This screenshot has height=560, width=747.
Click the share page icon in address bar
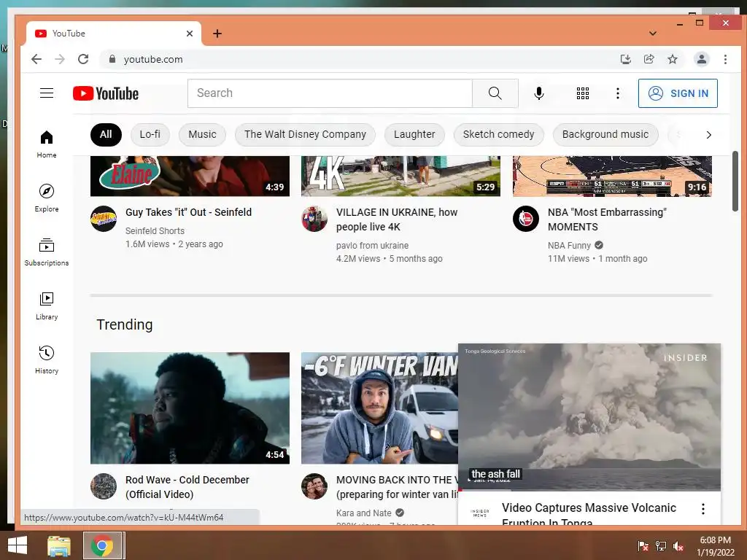pos(649,59)
